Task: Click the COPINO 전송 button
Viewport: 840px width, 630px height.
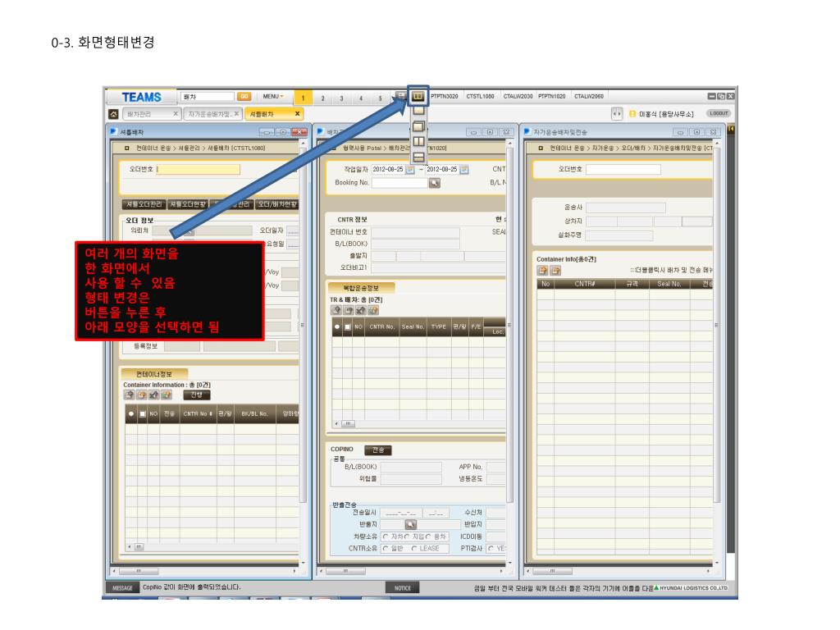Action: 377,450
